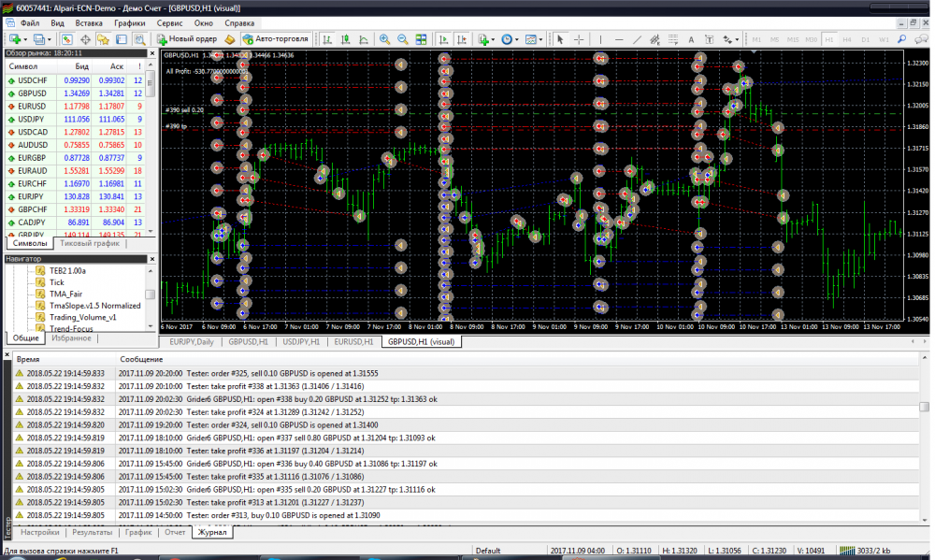Toggle the Auto-trading button
The height and width of the screenshot is (560, 935).
pos(273,39)
